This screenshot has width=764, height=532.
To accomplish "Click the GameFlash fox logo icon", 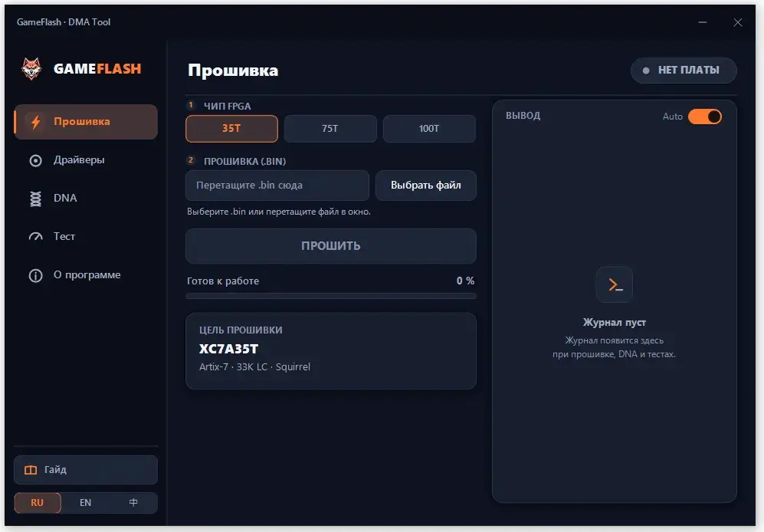I will (x=31, y=69).
